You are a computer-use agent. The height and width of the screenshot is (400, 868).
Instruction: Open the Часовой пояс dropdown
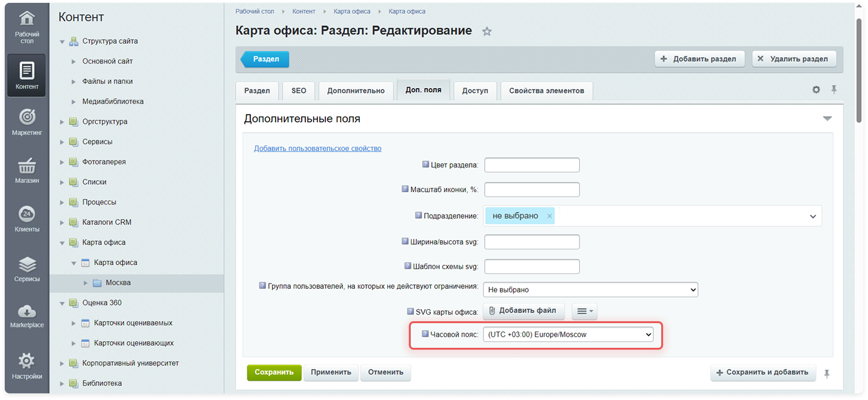tap(568, 335)
